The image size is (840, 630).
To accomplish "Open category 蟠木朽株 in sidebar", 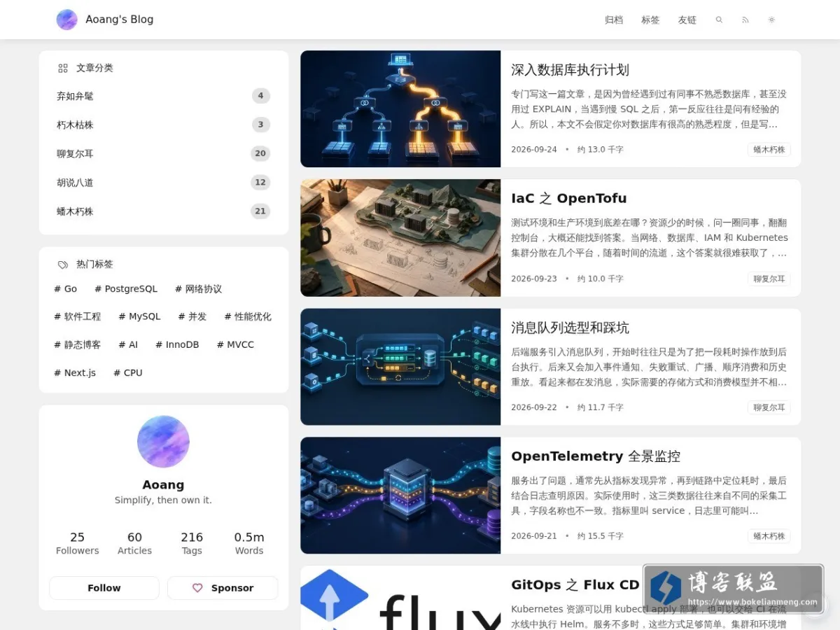I will click(x=163, y=211).
